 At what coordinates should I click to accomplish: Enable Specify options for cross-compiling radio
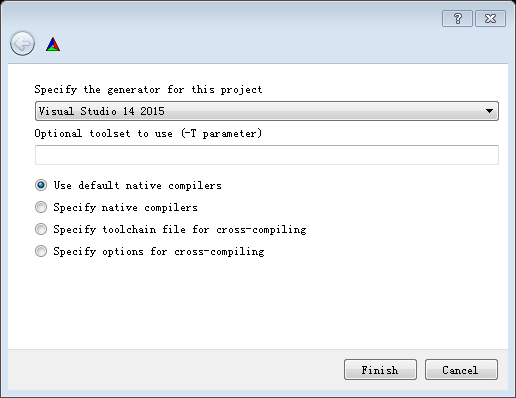click(41, 251)
